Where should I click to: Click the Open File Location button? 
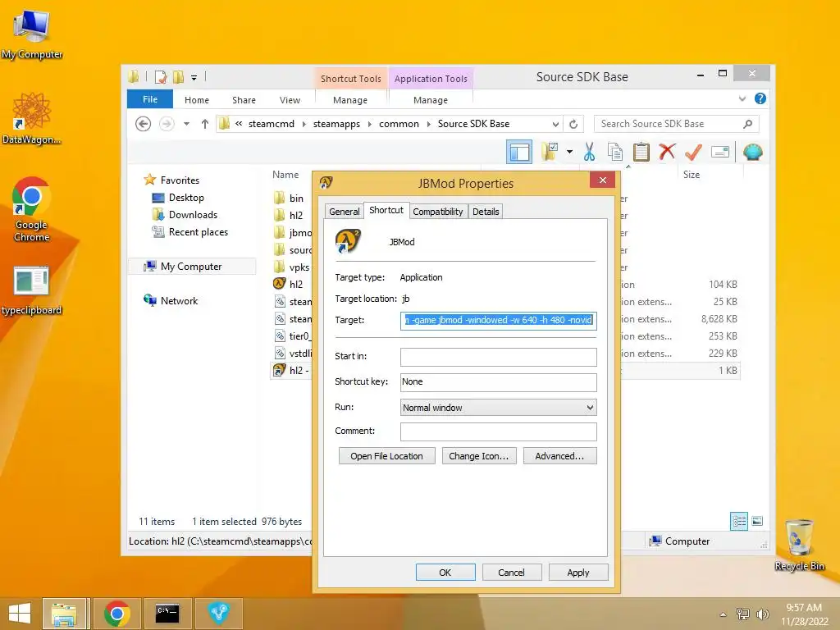tap(387, 456)
